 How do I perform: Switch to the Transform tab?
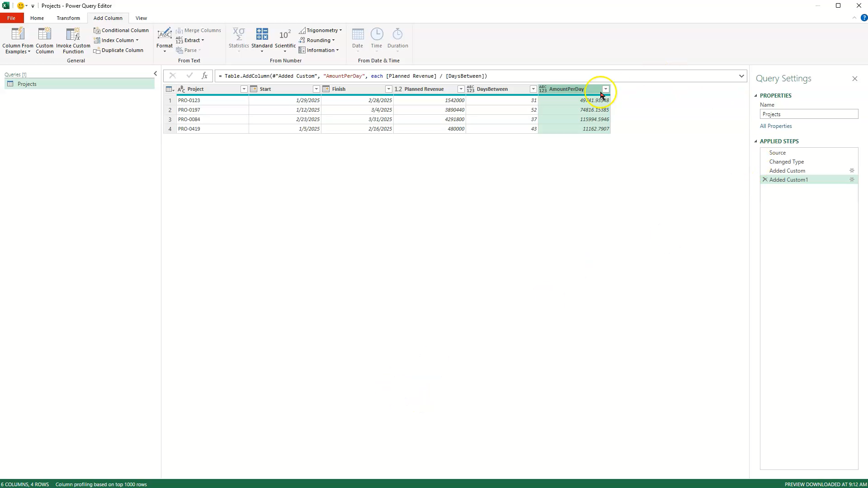[68, 18]
